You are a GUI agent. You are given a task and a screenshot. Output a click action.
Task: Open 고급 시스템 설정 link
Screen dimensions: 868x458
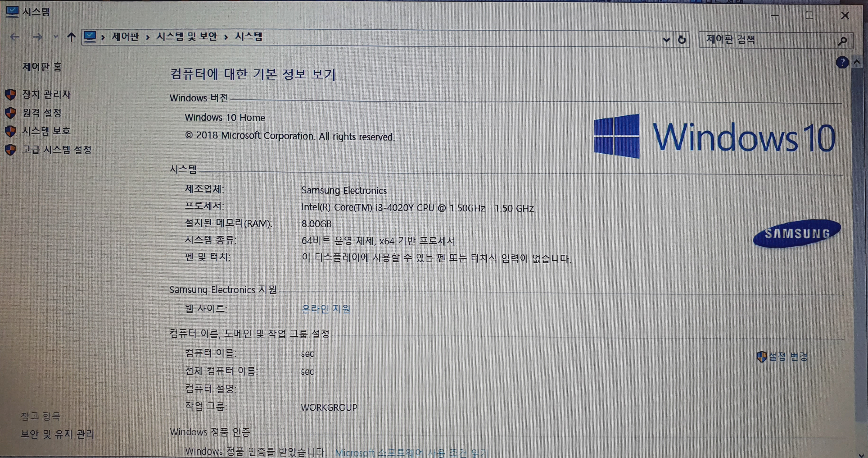(x=57, y=149)
